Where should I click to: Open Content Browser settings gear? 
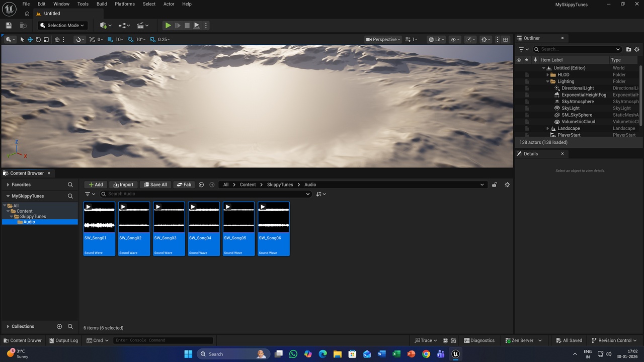(x=507, y=185)
